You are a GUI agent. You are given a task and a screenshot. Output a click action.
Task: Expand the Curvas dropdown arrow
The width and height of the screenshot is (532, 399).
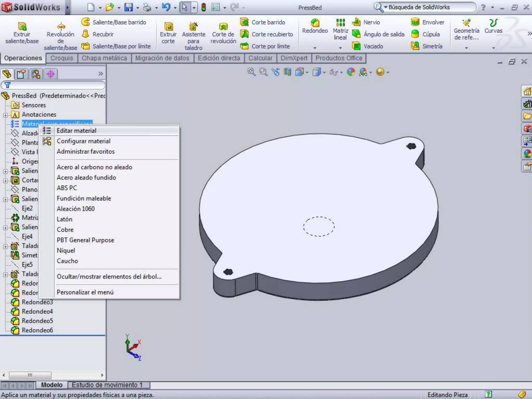[x=493, y=48]
